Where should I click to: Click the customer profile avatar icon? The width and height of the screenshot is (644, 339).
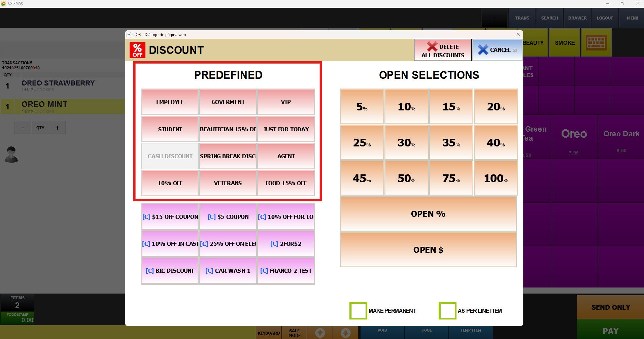11,155
